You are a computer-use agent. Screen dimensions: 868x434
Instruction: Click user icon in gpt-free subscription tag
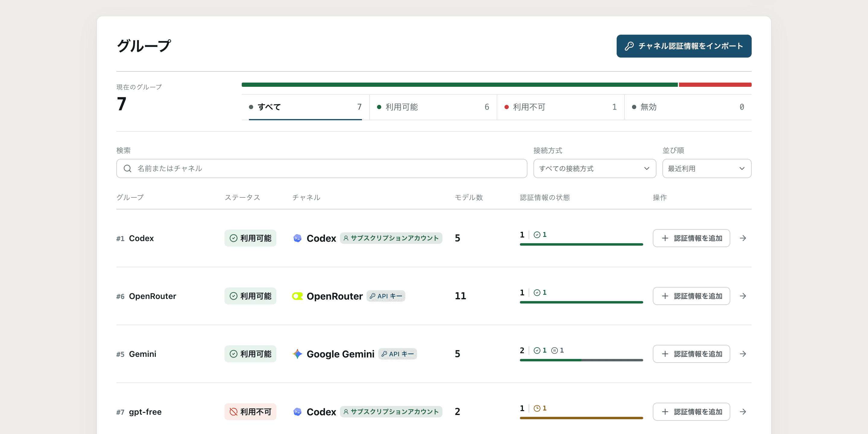pyautogui.click(x=346, y=411)
